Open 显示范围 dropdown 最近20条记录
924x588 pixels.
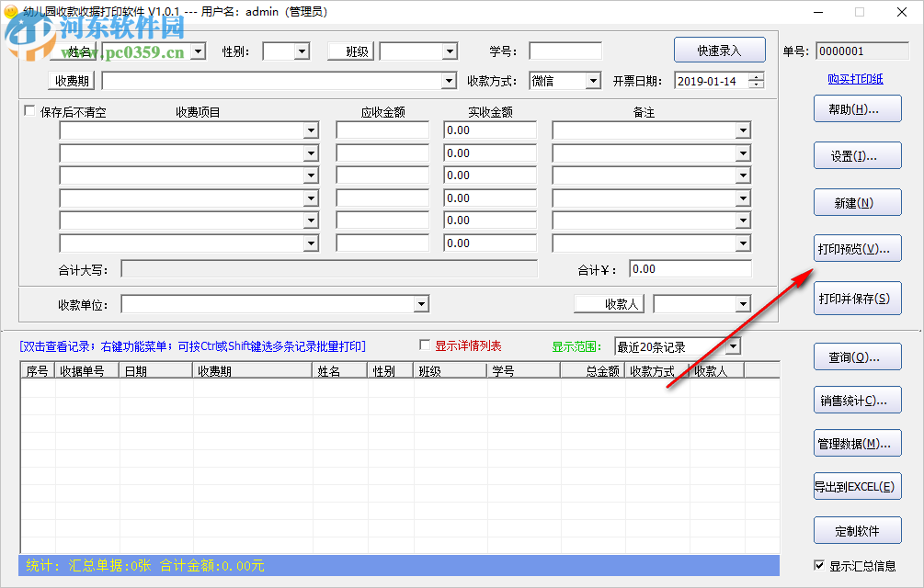coord(733,346)
